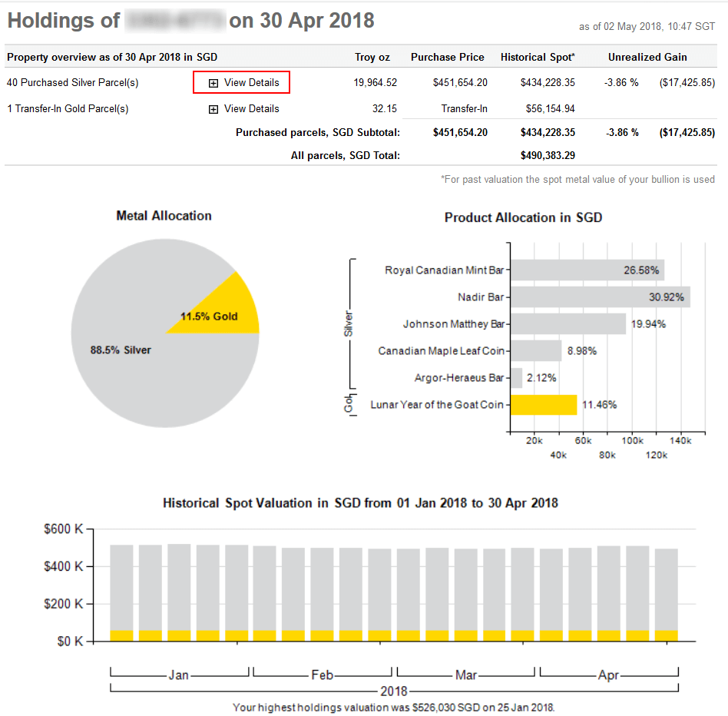
Task: Click the Johnson Matthey Bar allocation bar
Action: (568, 324)
